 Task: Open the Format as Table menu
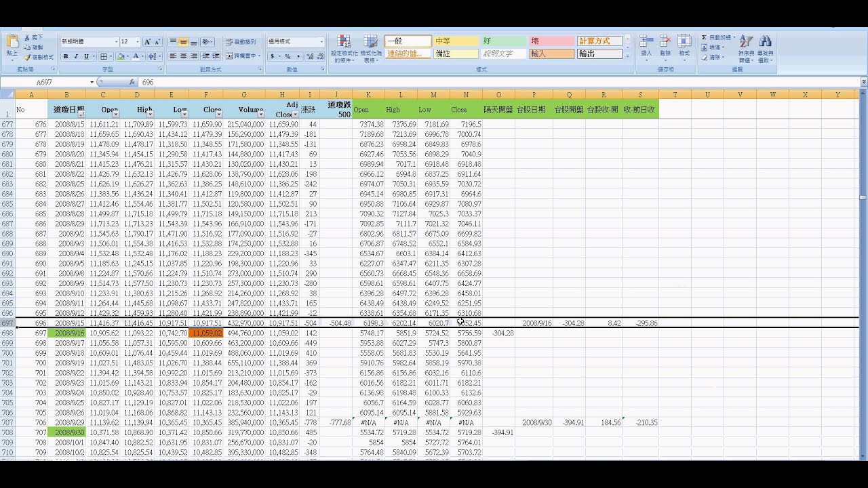pyautogui.click(x=370, y=48)
